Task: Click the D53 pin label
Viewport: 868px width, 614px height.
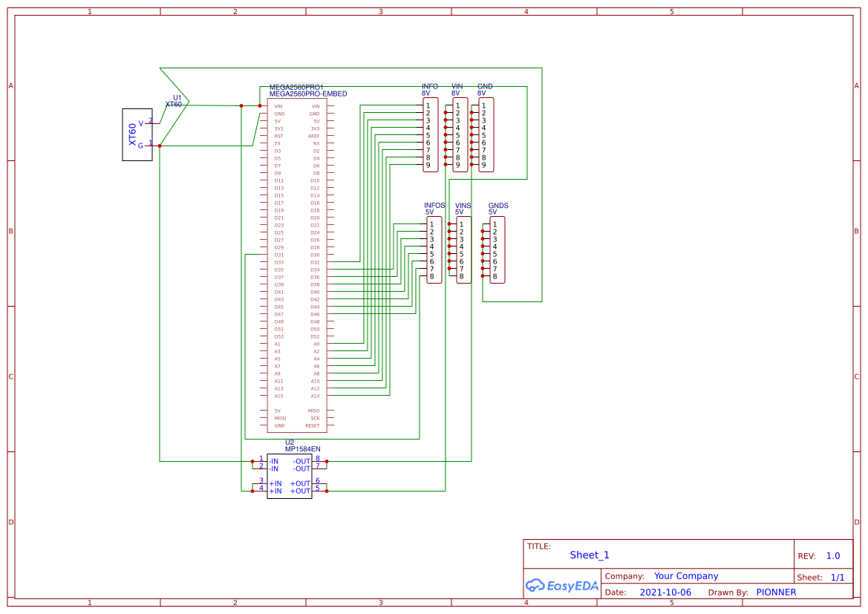Action: [x=279, y=336]
